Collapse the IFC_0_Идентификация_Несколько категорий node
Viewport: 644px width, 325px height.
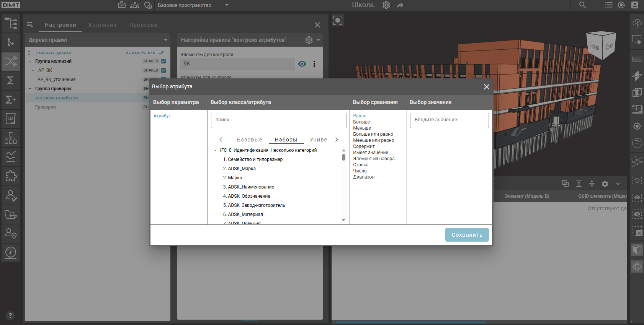(x=216, y=150)
